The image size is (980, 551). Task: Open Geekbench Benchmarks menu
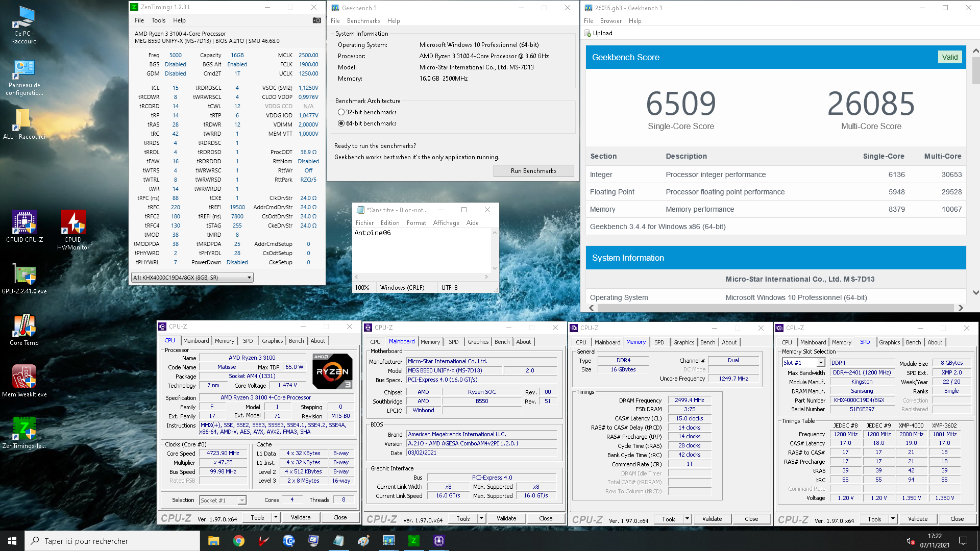363,21
